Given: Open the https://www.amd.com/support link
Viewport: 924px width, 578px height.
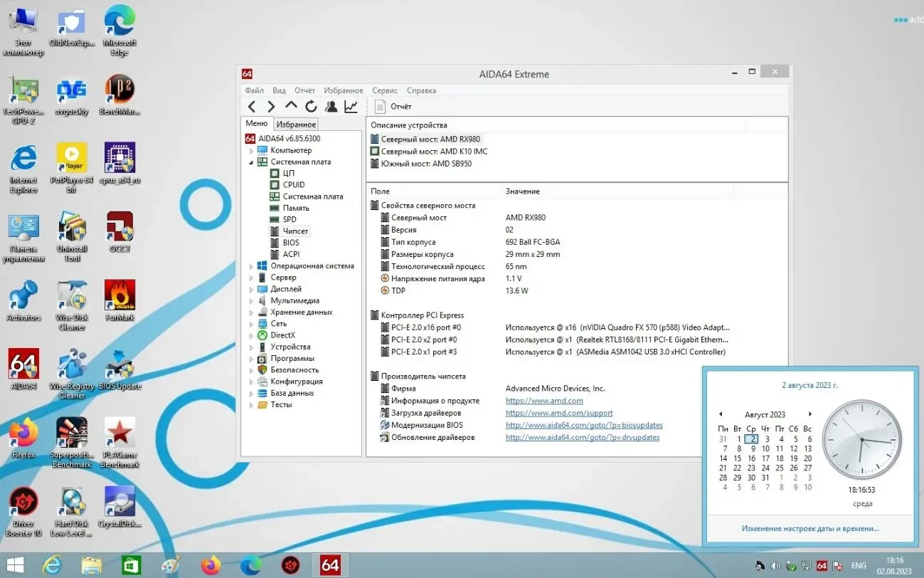Looking at the screenshot, I should (x=558, y=413).
